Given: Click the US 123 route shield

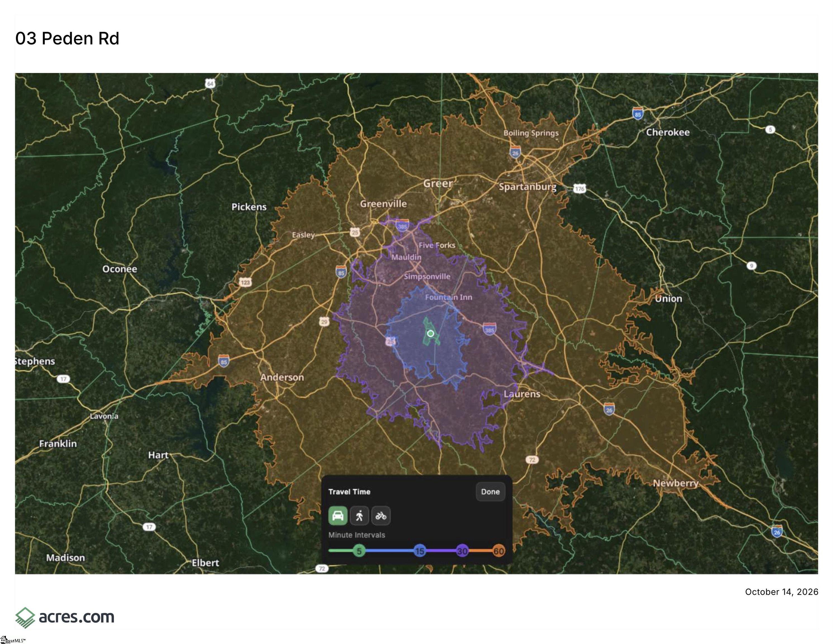Looking at the screenshot, I should 245,282.
